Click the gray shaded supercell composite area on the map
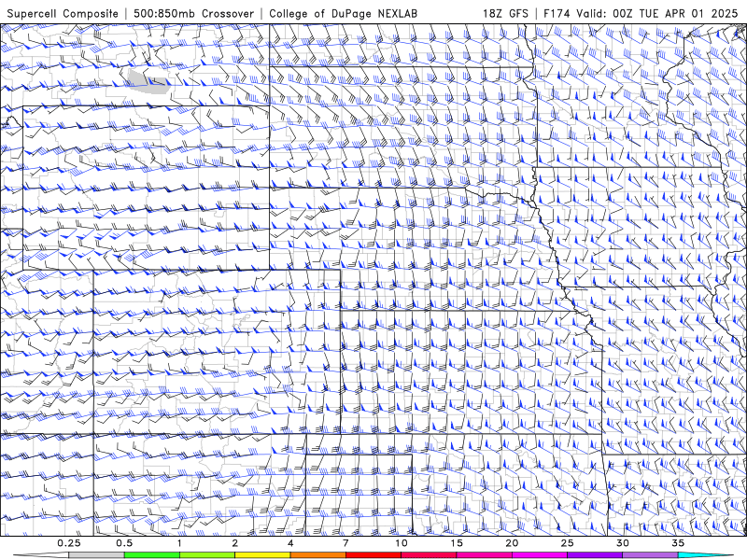Image resolution: width=747 pixels, height=560 pixels. (x=148, y=81)
